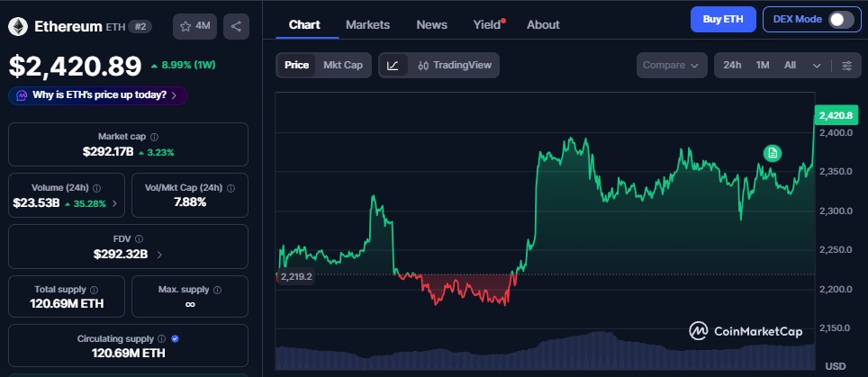Select the line chart icon
868x377 pixels.
click(393, 65)
